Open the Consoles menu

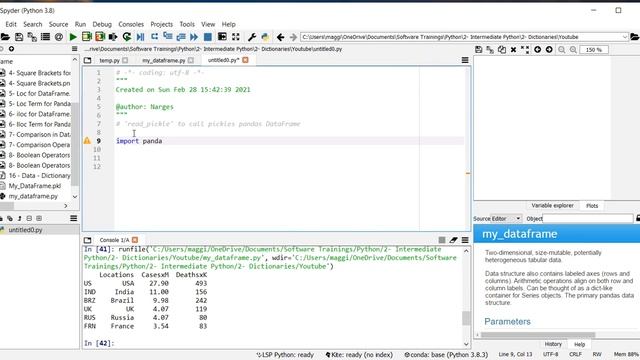coord(131,24)
